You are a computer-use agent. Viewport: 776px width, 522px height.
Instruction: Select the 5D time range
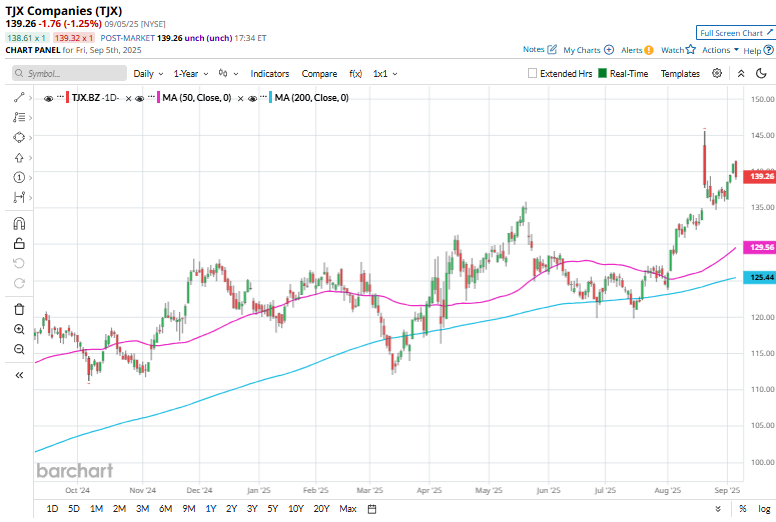click(x=74, y=509)
